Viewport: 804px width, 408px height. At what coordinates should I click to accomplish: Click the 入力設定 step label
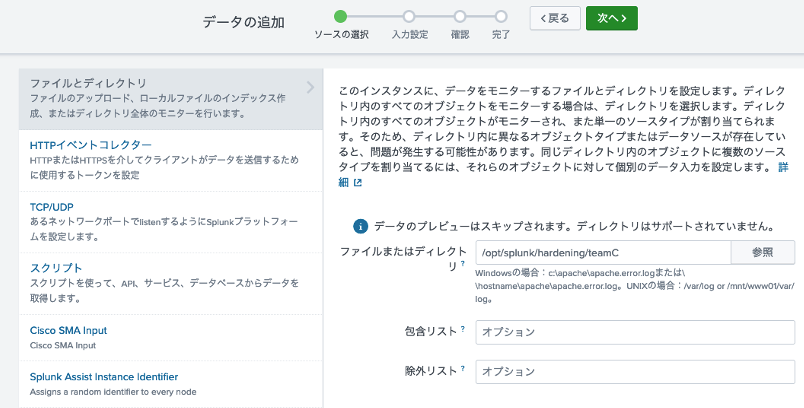click(410, 35)
